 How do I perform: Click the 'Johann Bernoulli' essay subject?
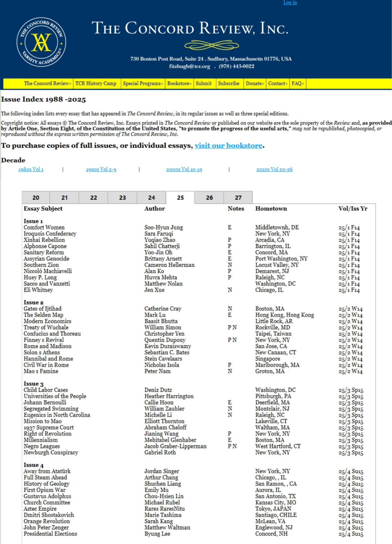[x=45, y=402]
